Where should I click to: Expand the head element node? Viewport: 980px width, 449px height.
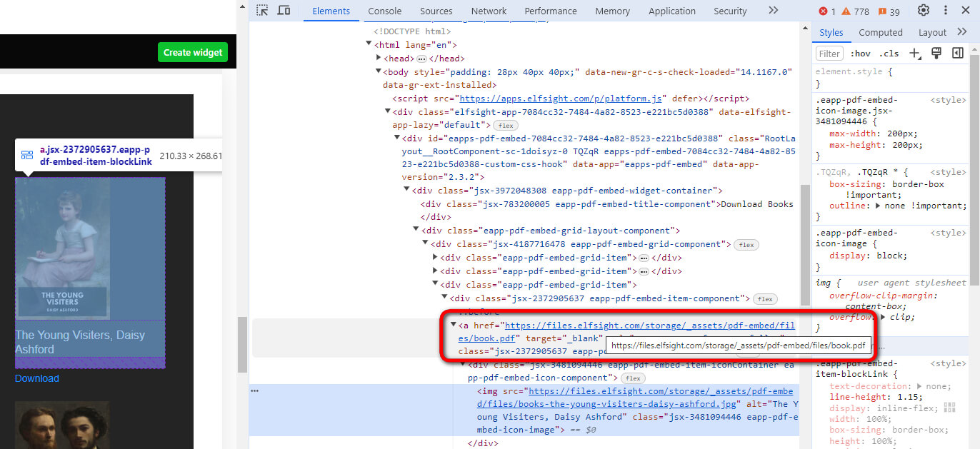(x=379, y=59)
